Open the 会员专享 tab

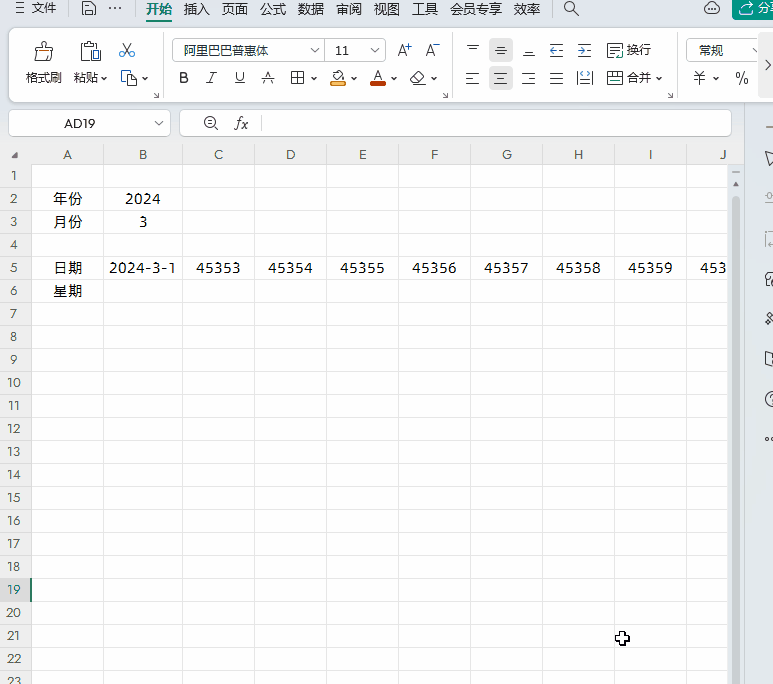[476, 9]
